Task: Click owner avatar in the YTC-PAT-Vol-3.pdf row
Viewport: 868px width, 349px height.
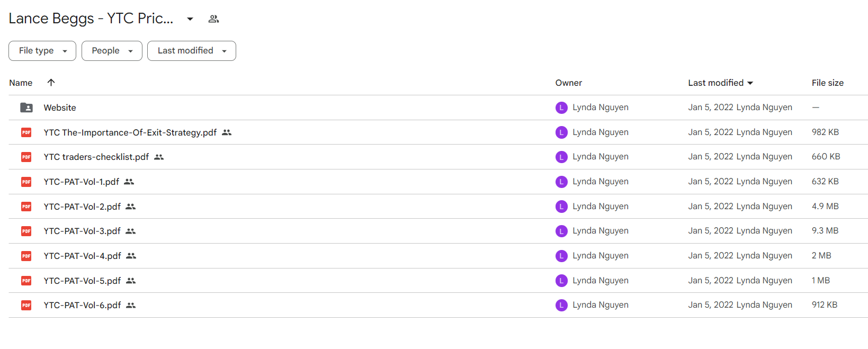Action: tap(561, 231)
